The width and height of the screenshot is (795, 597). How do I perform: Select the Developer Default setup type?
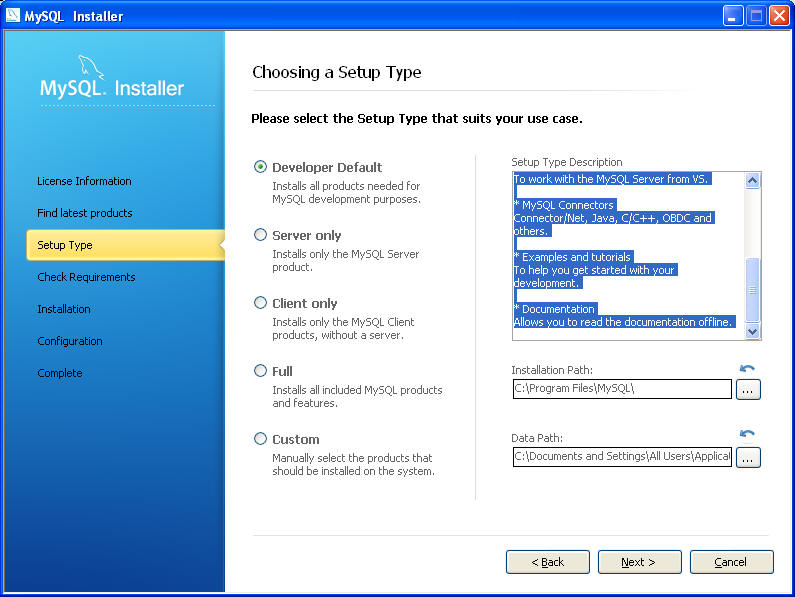click(x=260, y=167)
